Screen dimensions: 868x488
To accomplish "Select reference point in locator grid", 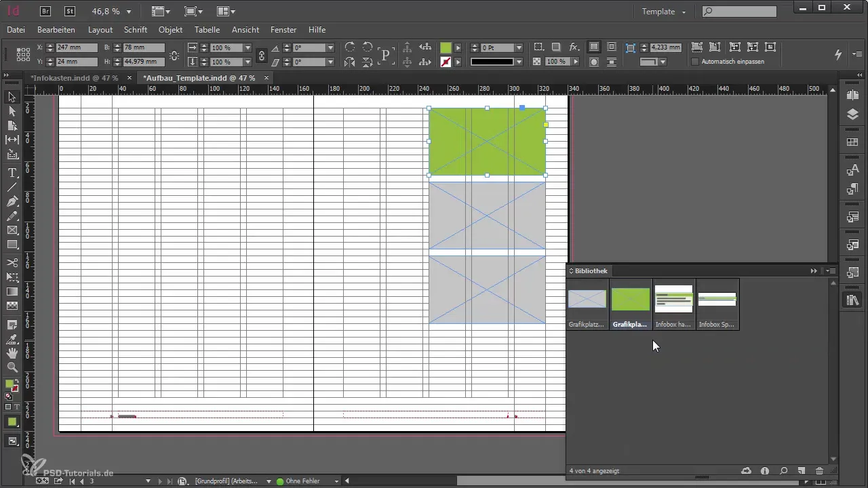I will tap(23, 55).
